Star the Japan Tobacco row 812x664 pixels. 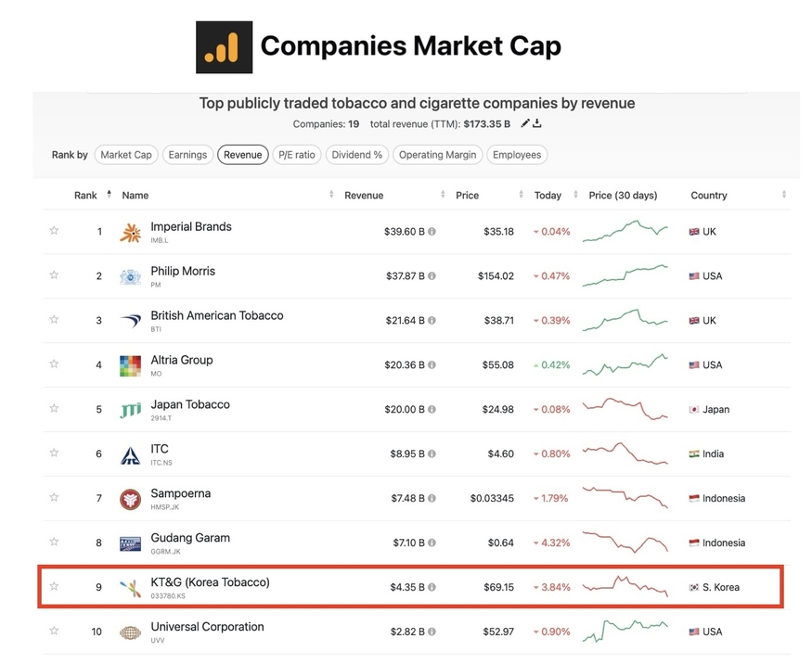point(54,408)
